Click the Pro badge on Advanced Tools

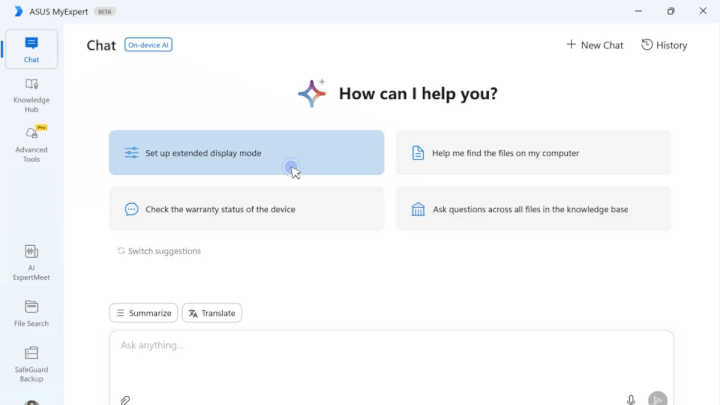click(x=42, y=128)
